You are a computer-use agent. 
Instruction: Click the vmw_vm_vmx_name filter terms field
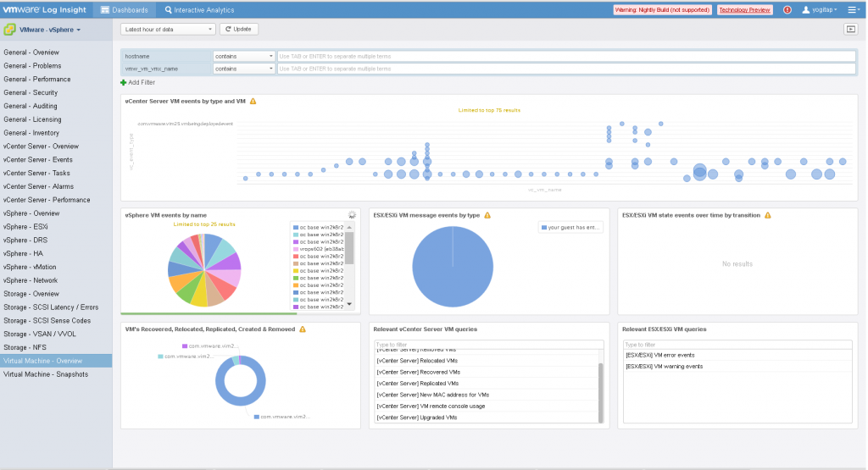point(566,69)
